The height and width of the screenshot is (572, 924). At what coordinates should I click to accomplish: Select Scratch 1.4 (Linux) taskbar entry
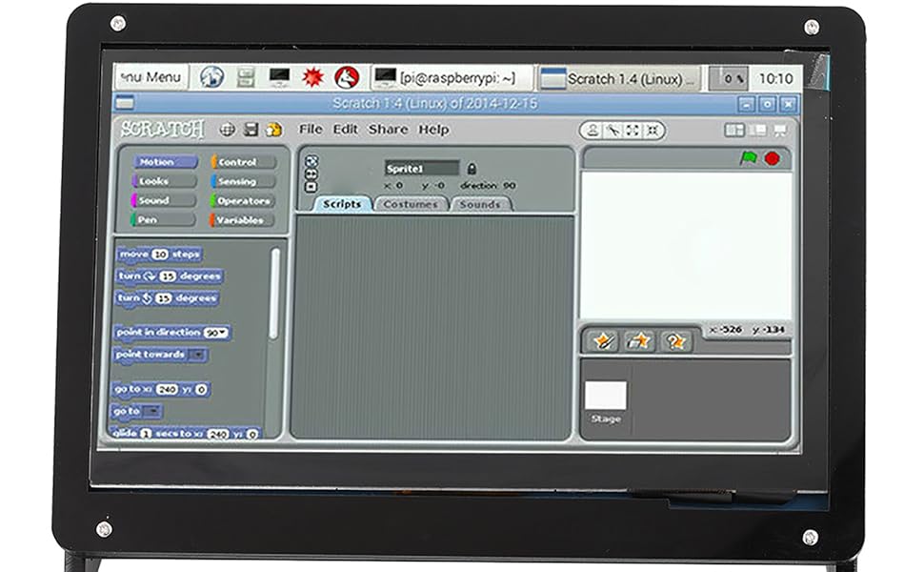tap(619, 78)
